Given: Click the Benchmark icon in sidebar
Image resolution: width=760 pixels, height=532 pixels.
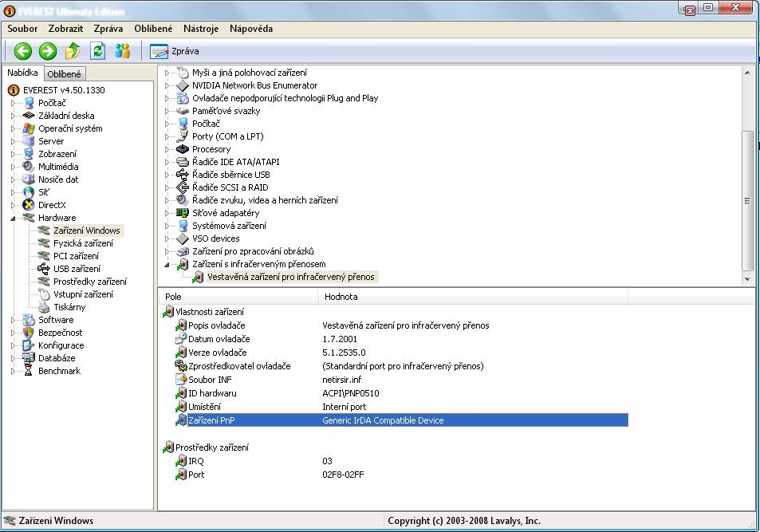Looking at the screenshot, I should [30, 371].
